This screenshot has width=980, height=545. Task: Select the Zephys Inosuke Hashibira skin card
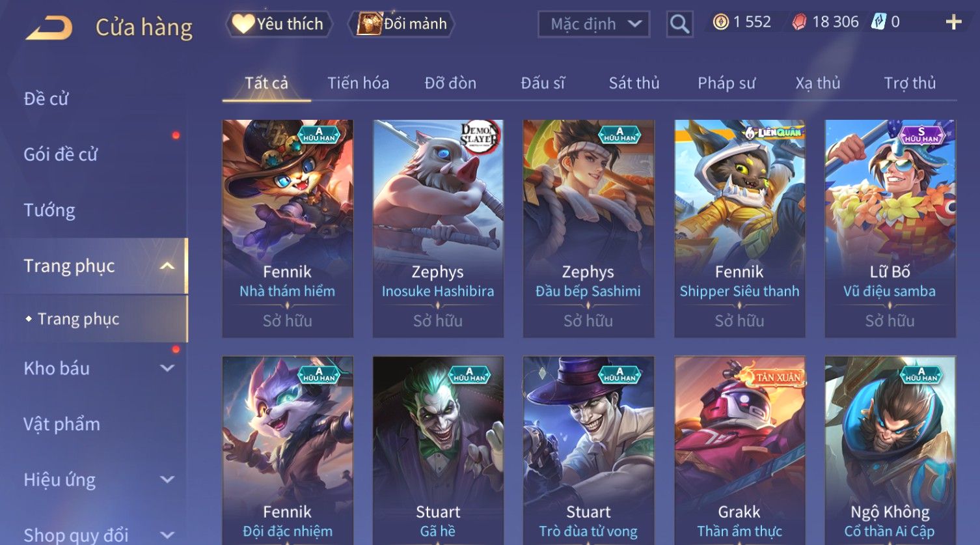(438, 229)
